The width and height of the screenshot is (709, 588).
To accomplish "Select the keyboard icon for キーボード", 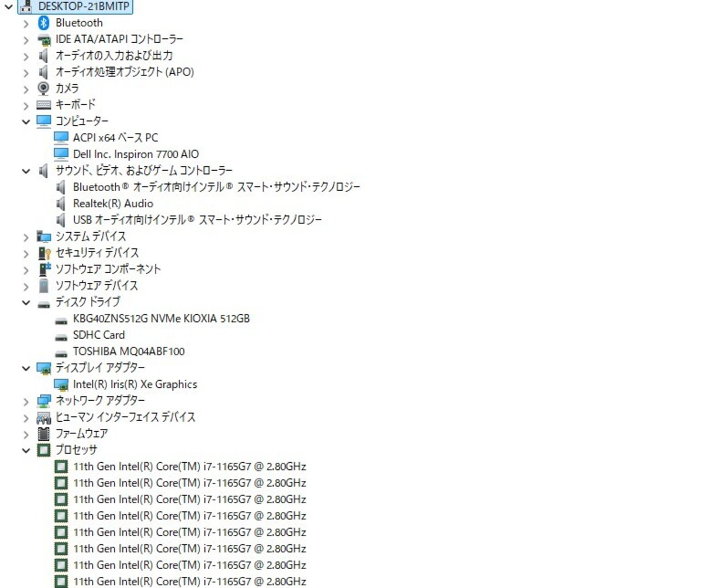I will click(44, 105).
